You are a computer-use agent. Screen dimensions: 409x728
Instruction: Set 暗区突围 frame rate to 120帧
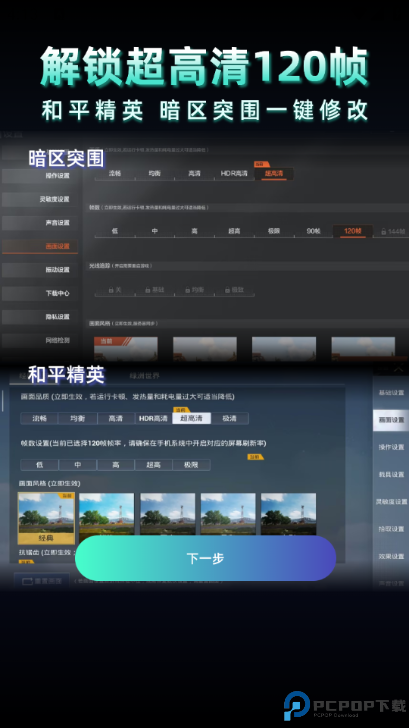coord(353,231)
